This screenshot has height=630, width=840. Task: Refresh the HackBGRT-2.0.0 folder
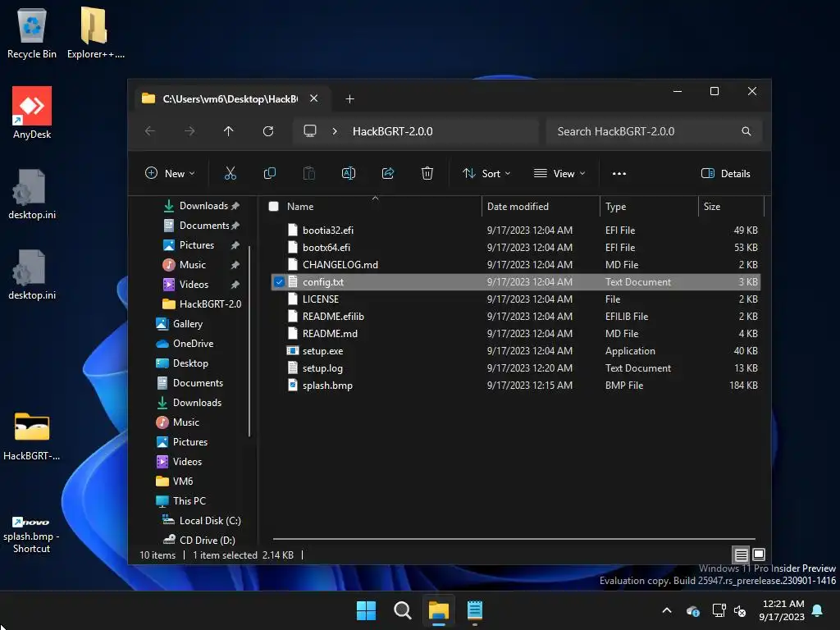(x=268, y=131)
